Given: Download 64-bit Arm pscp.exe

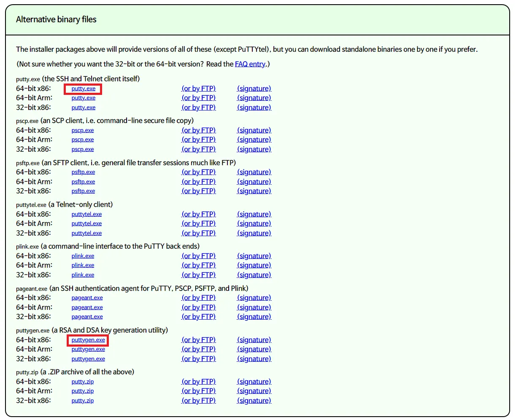Looking at the screenshot, I should [x=83, y=140].
